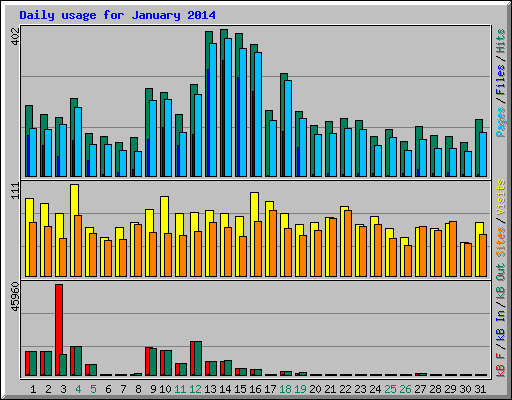This screenshot has width=512, height=400.
Task: Click the yellow 'Visits' legend label
Action: coord(500,197)
